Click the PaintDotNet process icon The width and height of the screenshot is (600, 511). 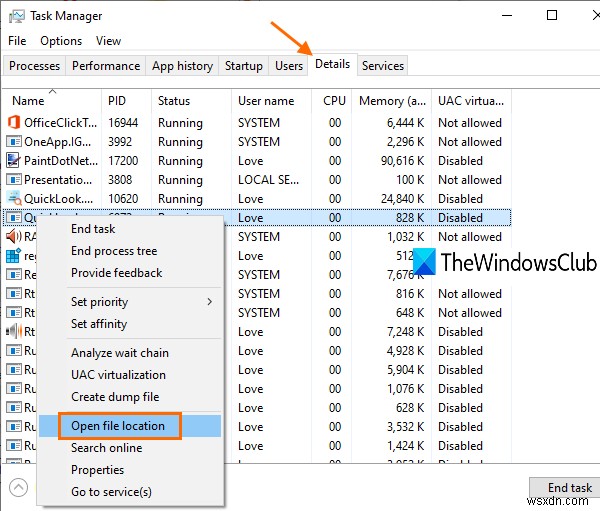click(13, 160)
